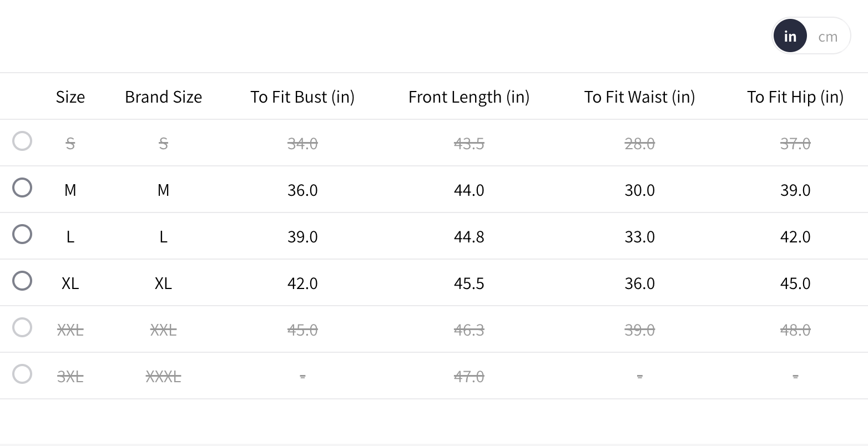
Task: Click the To Fit Waist column header
Action: pyautogui.click(x=639, y=97)
